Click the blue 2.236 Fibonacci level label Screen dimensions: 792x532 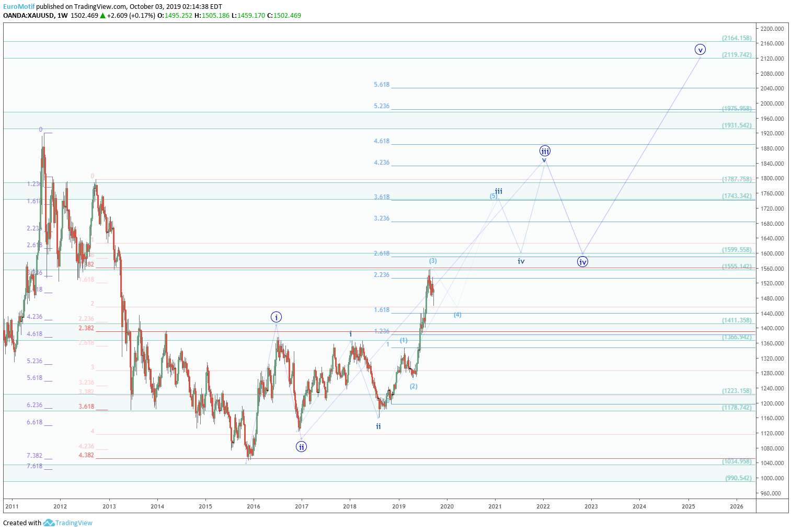click(382, 275)
